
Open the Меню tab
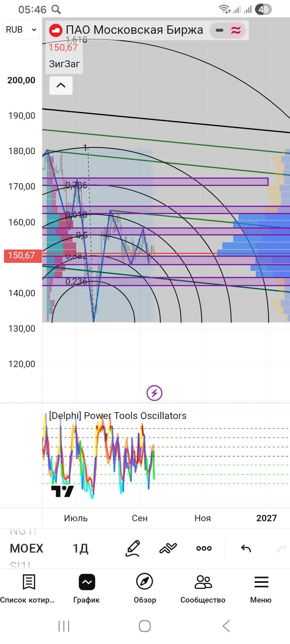(261, 589)
